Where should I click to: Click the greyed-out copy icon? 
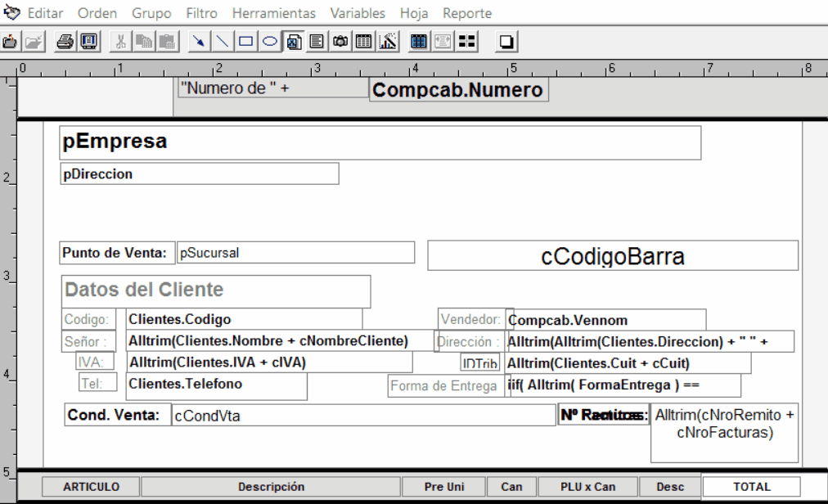point(144,41)
